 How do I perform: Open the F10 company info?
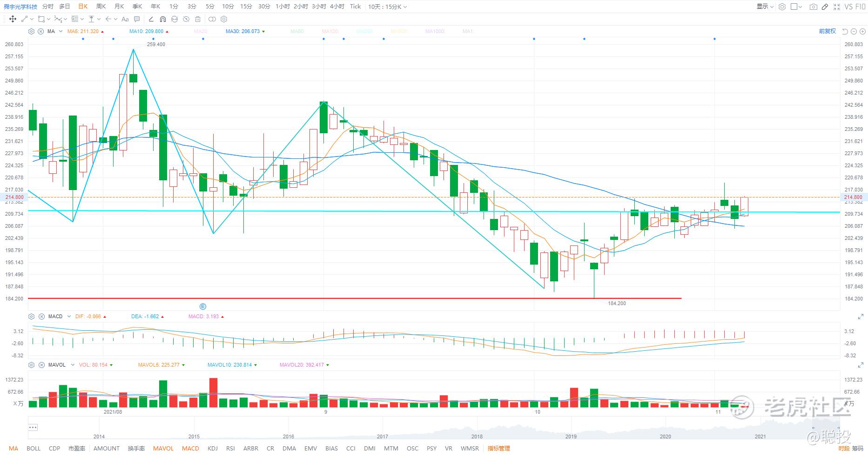point(861,7)
